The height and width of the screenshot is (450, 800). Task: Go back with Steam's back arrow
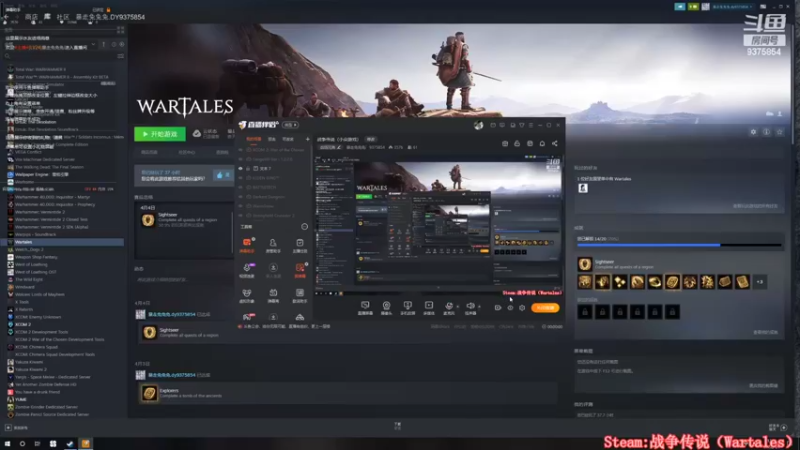pyautogui.click(x=6, y=17)
